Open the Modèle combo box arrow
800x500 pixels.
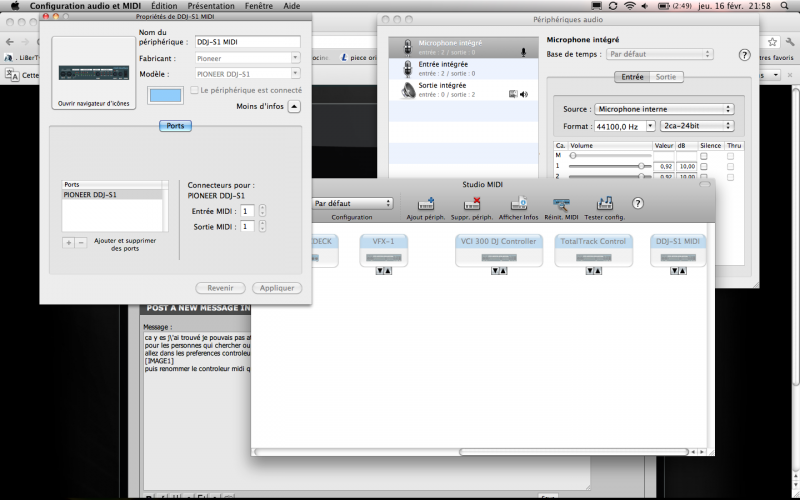(295, 74)
